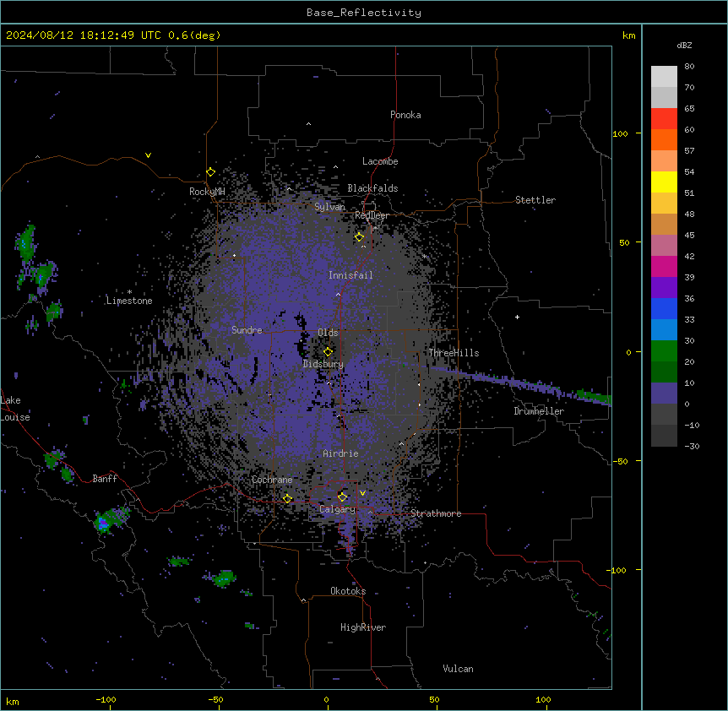Pick the bright green swatch in dBZ legend
The width and height of the screenshot is (728, 711).
pos(664,351)
